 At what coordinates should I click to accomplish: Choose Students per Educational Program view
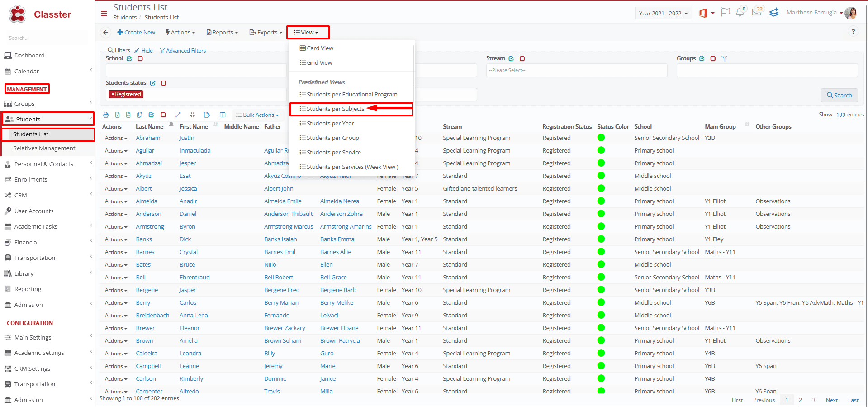(348, 95)
